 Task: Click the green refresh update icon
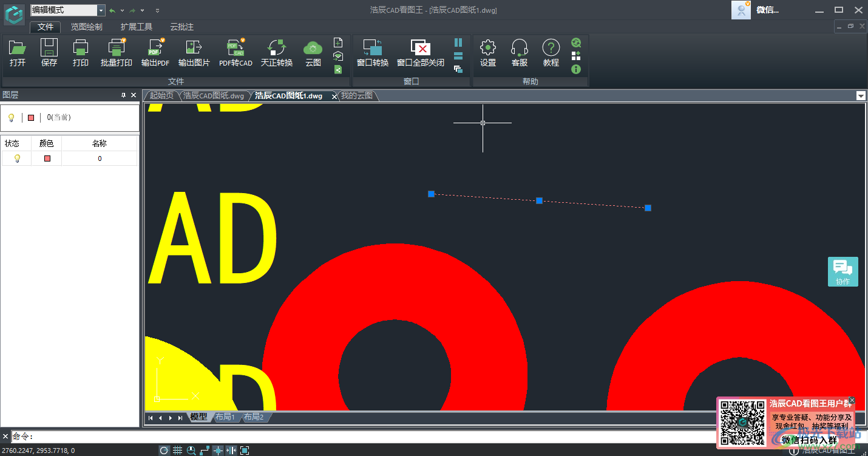(x=576, y=43)
